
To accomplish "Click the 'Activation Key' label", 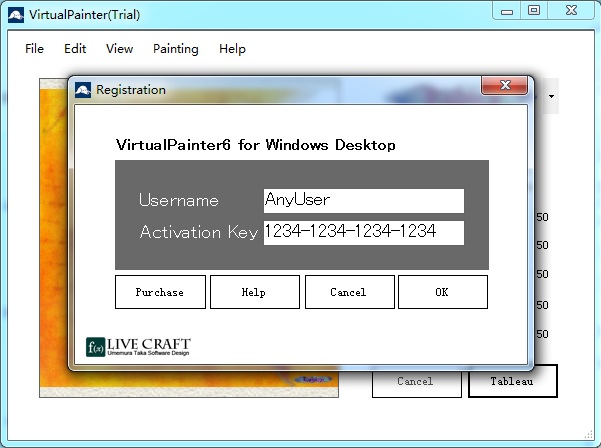I will point(199,232).
